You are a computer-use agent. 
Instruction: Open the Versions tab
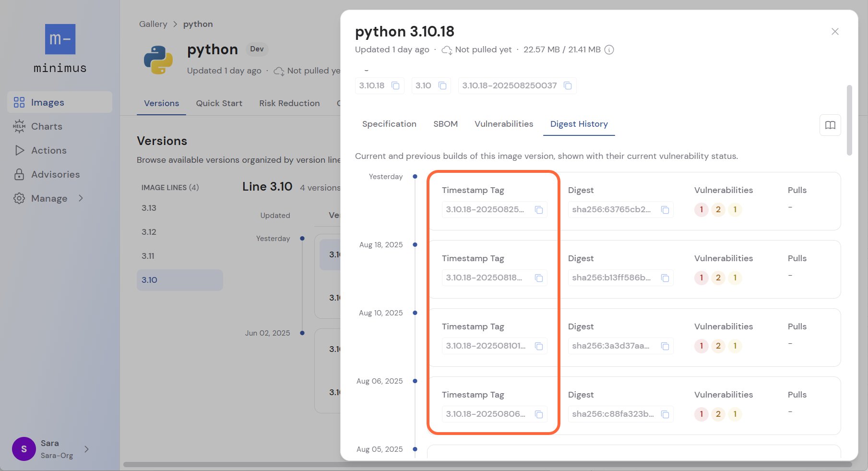(x=161, y=103)
